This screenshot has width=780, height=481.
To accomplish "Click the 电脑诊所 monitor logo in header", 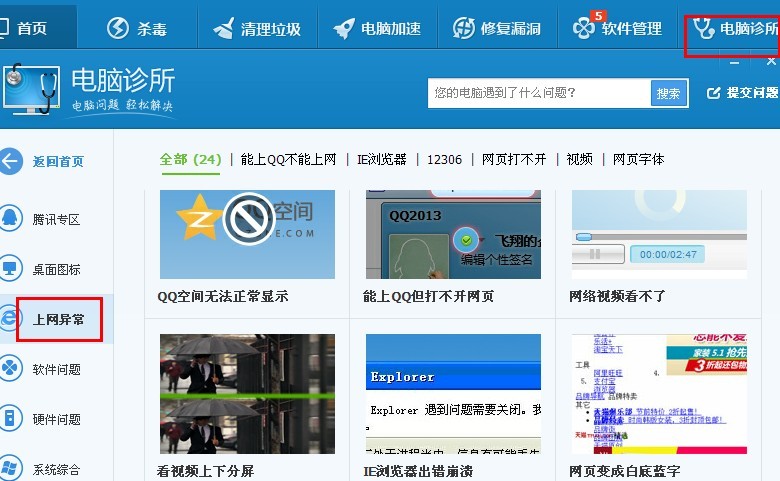I will pyautogui.click(x=31, y=89).
